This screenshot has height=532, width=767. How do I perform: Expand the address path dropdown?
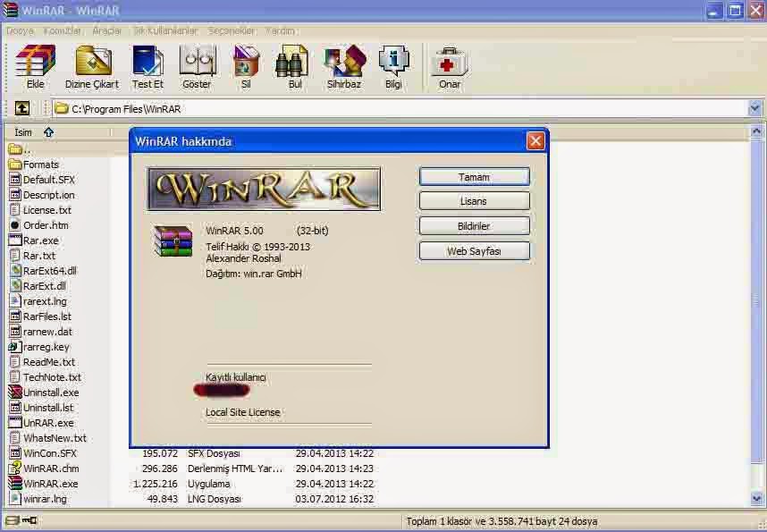pyautogui.click(x=754, y=108)
